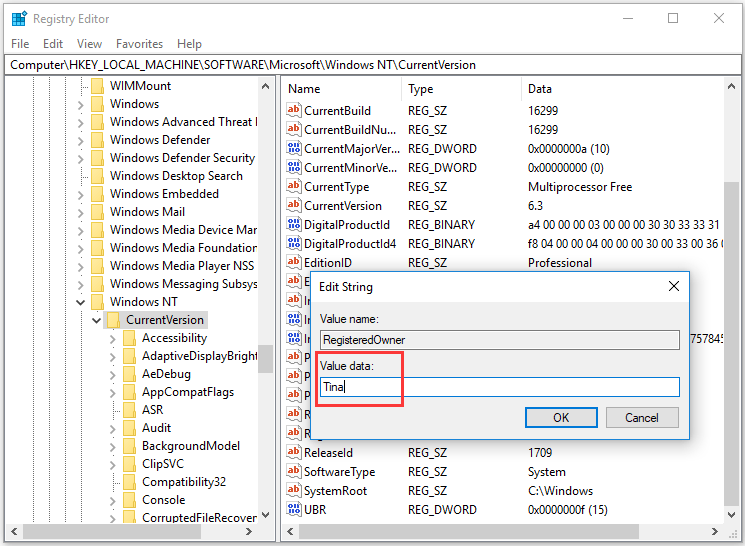
Task: Click the Windows Defender folder icon
Action: coord(97,140)
